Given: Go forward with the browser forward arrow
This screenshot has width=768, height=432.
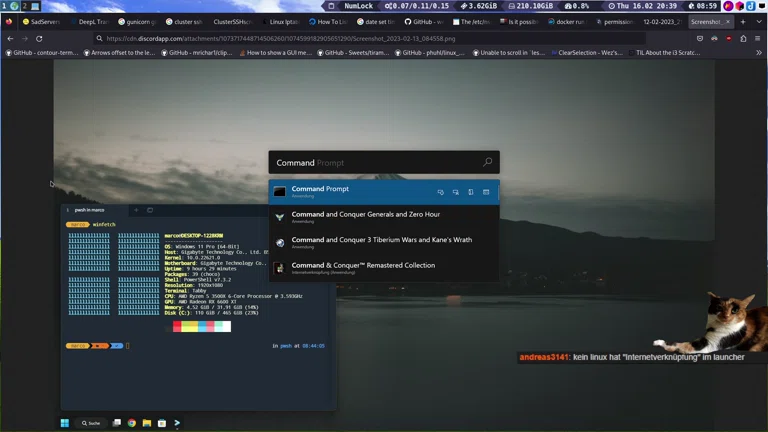Looking at the screenshot, I should pos(24,39).
